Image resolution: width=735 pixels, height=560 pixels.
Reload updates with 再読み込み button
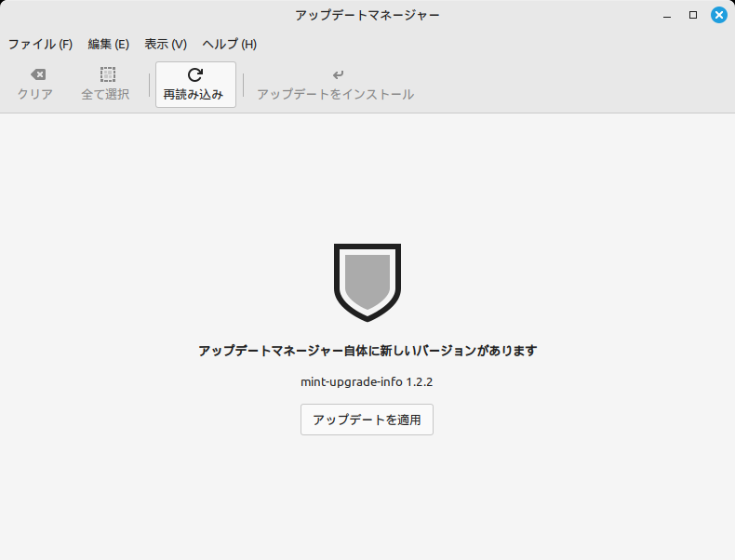click(x=195, y=85)
